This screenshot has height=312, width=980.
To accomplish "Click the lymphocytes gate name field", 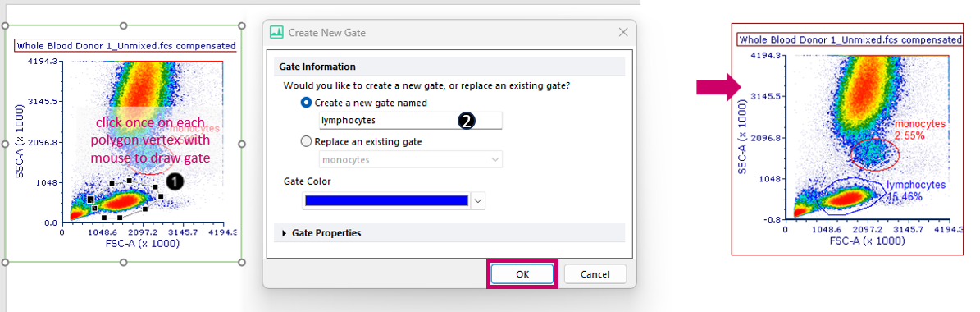I will click(411, 120).
